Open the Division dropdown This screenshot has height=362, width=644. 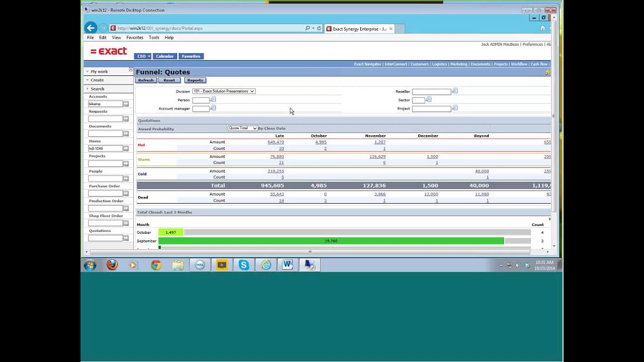pos(223,91)
